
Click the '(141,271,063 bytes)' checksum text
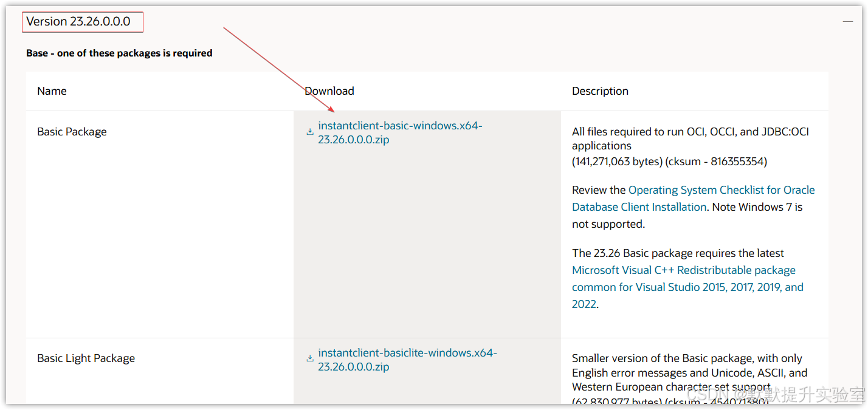[669, 162]
